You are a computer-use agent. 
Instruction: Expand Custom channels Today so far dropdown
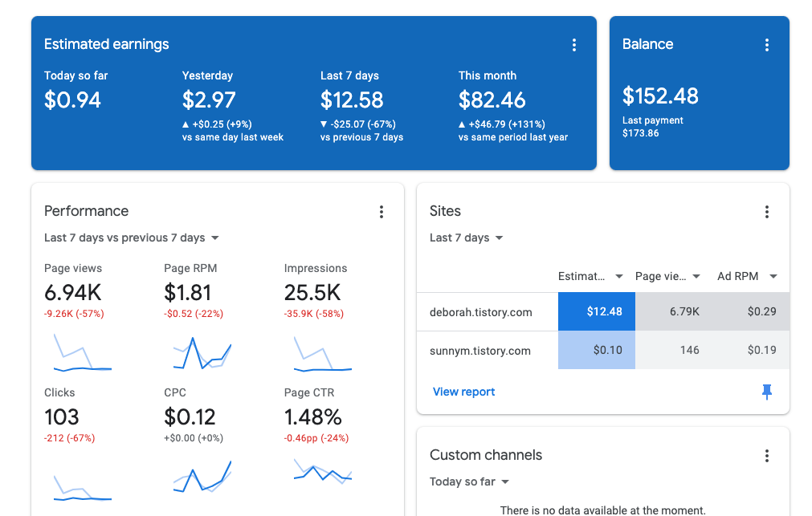coord(469,481)
